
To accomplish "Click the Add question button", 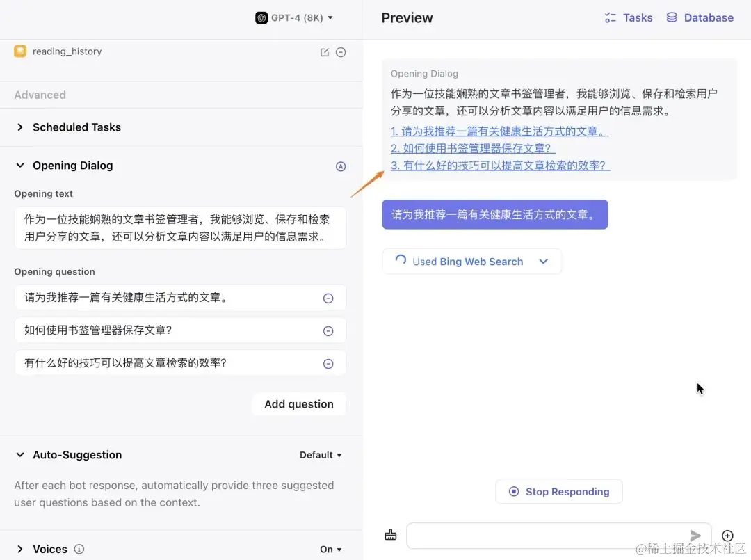I will point(299,404).
